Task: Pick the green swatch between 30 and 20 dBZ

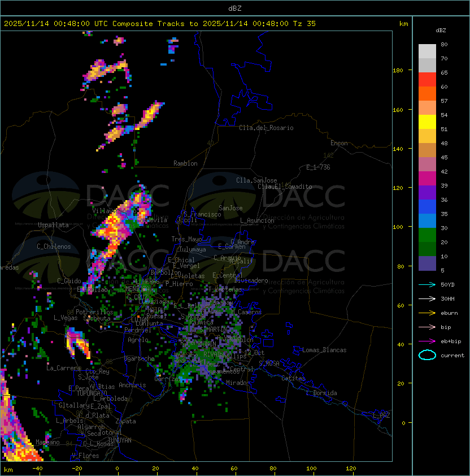Action: (427, 235)
